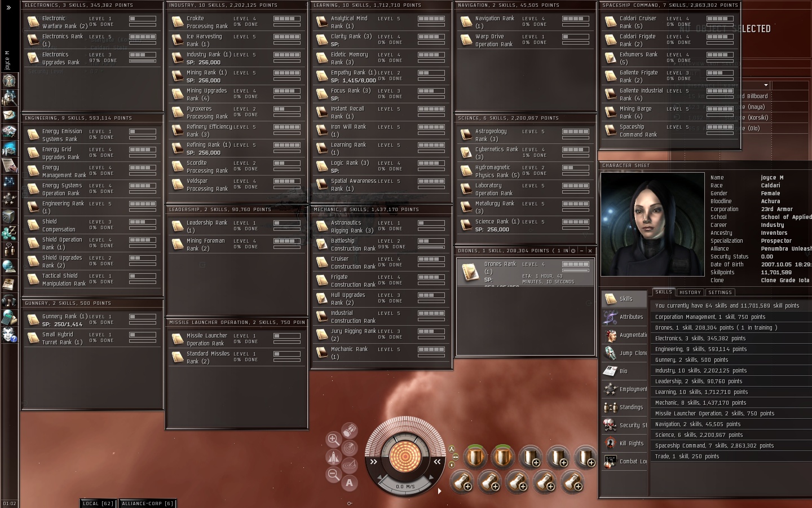Open the star map constellation icon
This screenshot has width=812, height=508.
[x=9, y=182]
